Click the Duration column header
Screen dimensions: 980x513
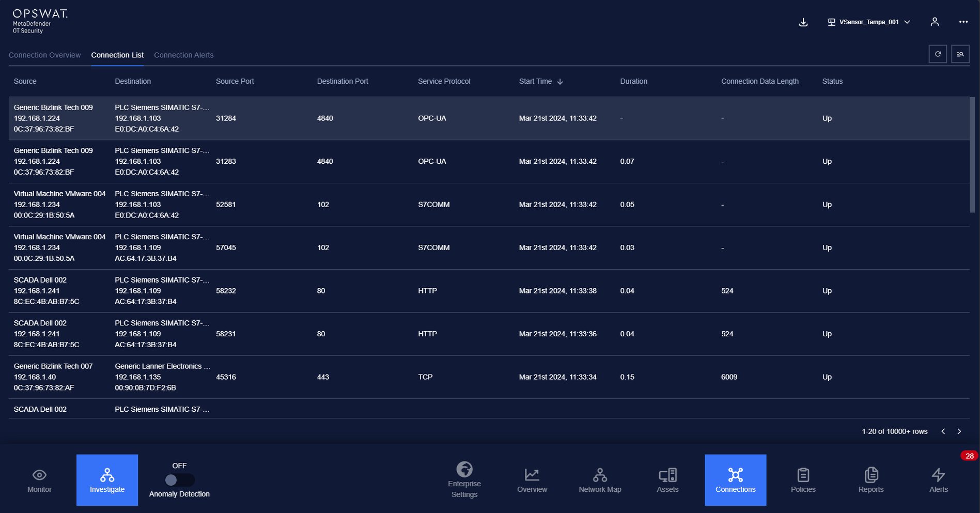click(634, 82)
